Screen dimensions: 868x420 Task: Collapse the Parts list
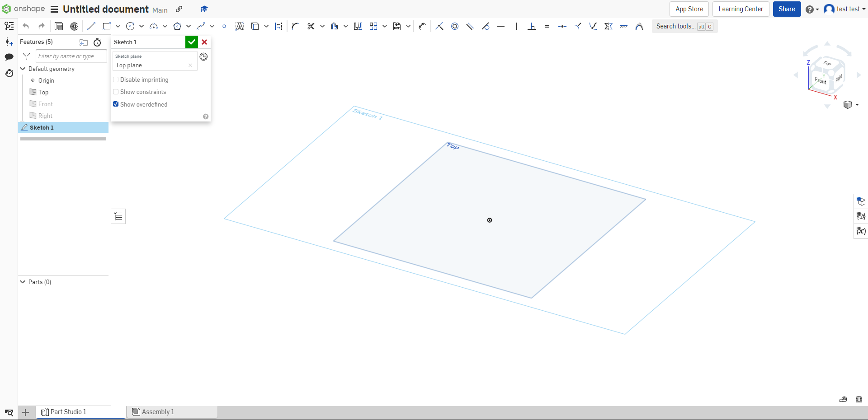pos(22,282)
